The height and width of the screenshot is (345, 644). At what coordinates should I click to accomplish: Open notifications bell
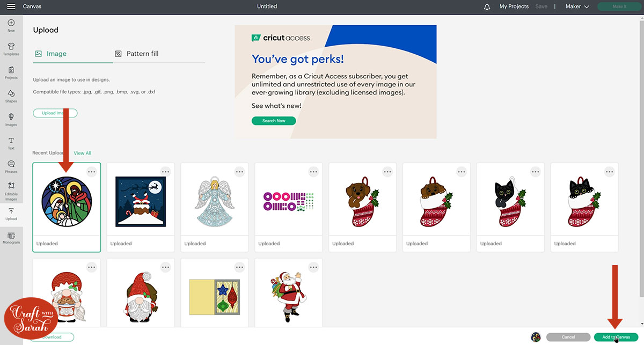(487, 6)
